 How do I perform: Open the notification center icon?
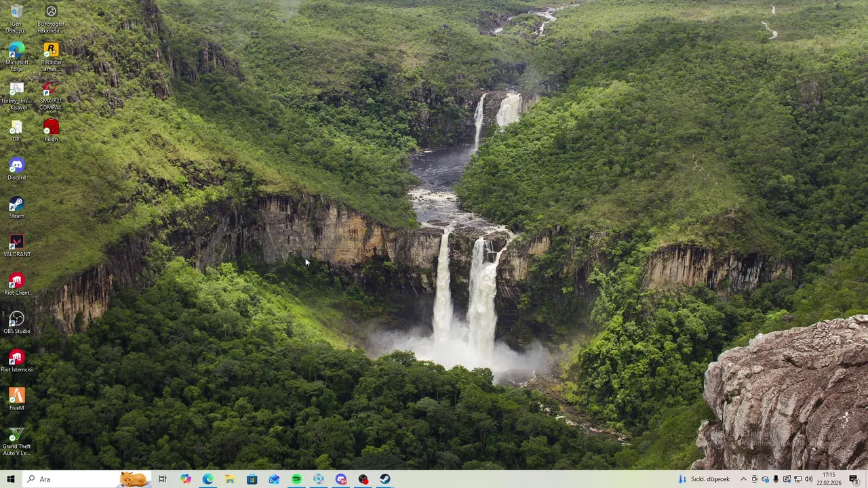pos(853,479)
